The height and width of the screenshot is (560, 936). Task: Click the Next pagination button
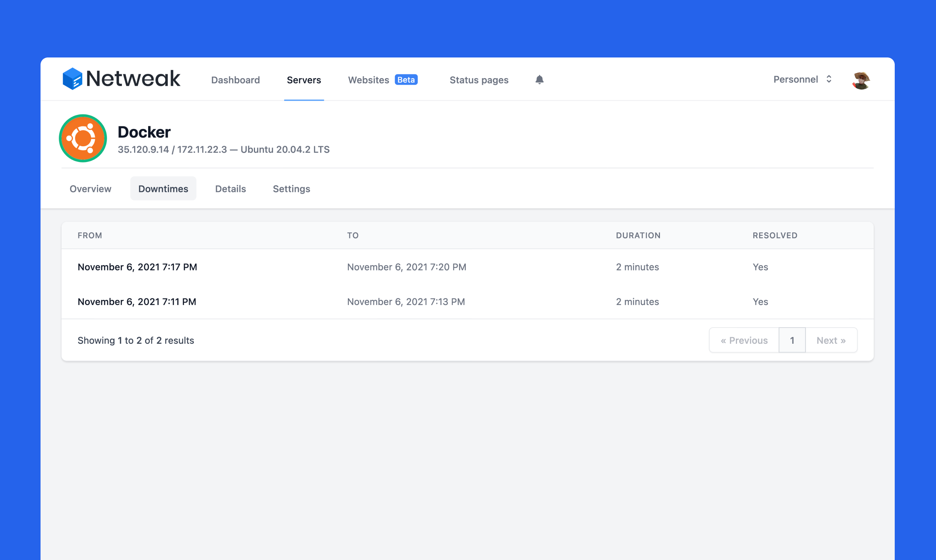(831, 340)
